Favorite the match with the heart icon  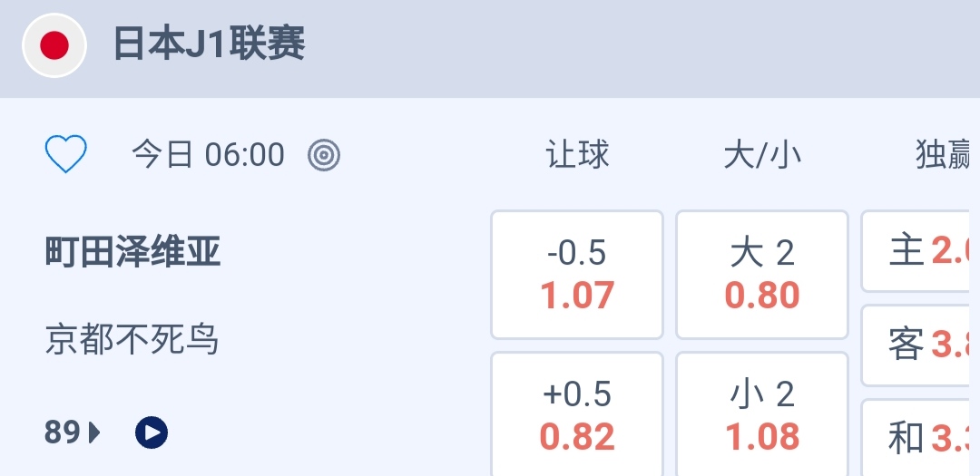pos(65,155)
